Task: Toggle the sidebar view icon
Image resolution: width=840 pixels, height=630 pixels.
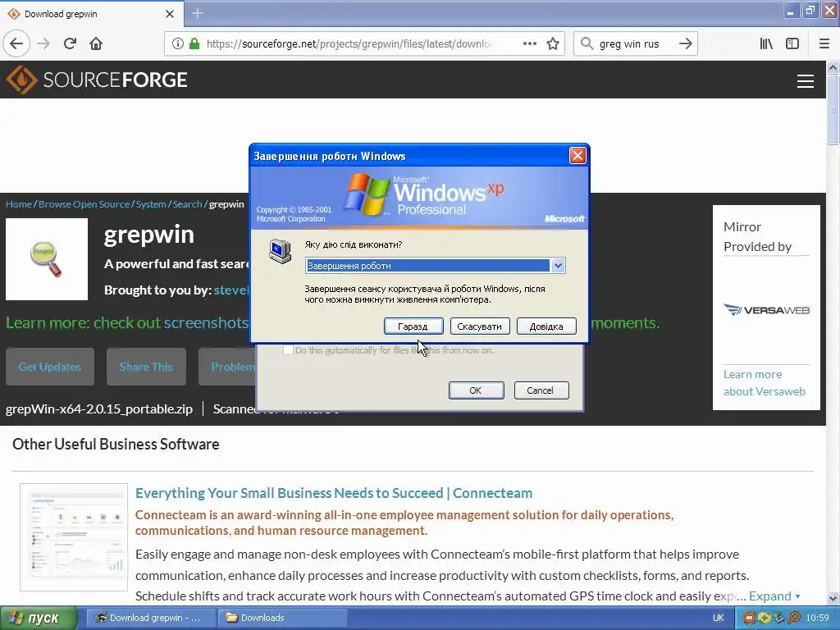Action: click(x=792, y=44)
